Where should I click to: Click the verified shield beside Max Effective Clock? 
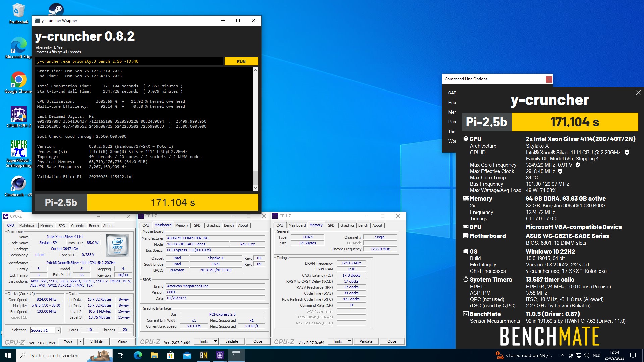tap(560, 171)
